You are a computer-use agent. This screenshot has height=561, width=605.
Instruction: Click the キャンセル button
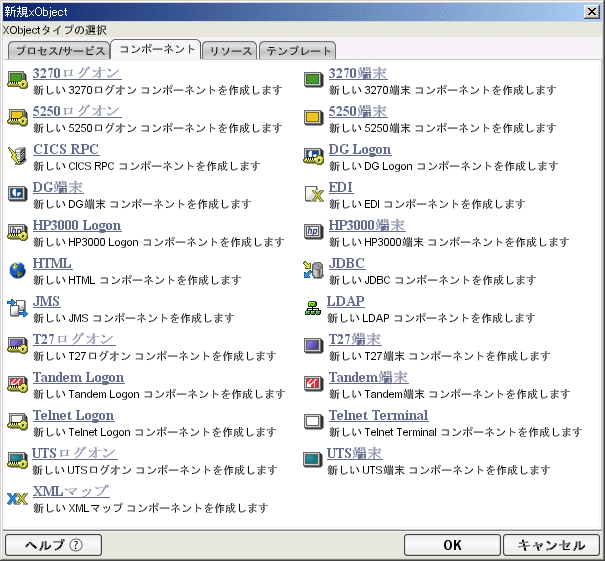(x=551, y=545)
